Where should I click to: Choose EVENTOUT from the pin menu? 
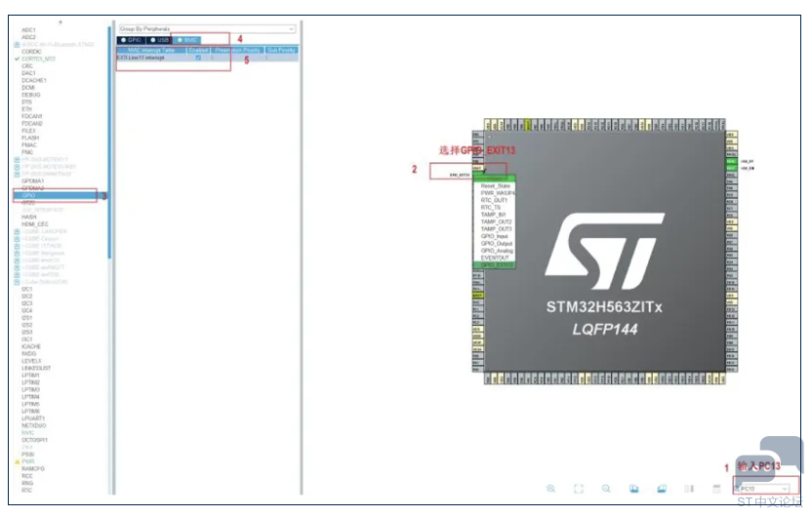click(495, 258)
